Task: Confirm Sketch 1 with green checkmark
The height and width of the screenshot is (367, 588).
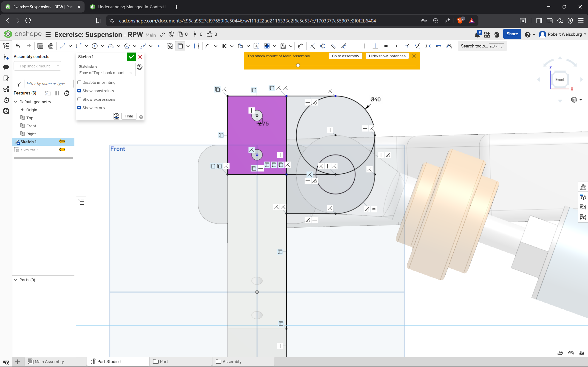Action: [x=131, y=57]
